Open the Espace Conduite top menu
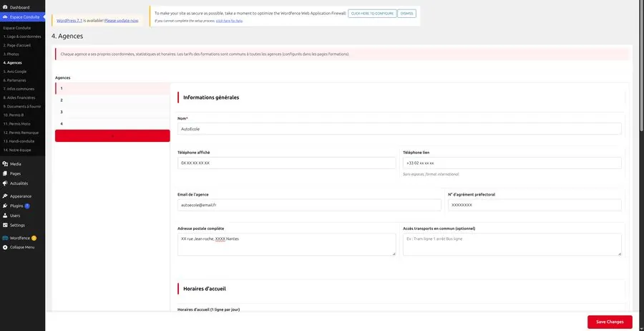Viewport: 644px width, 331px height. pos(23,17)
